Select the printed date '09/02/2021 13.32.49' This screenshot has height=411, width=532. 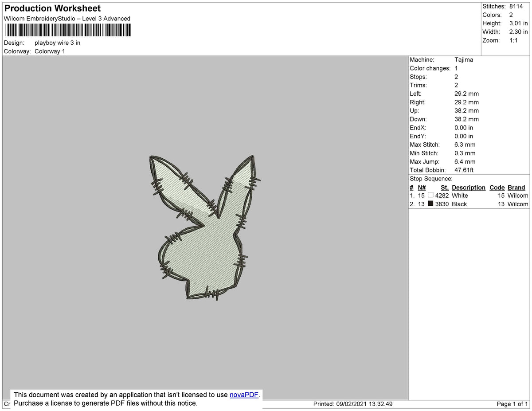pyautogui.click(x=364, y=404)
